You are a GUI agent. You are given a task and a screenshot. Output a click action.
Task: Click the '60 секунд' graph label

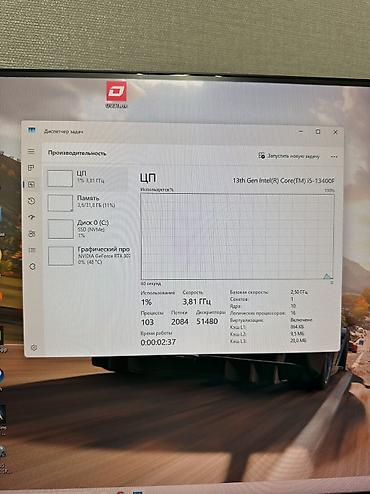pos(151,284)
